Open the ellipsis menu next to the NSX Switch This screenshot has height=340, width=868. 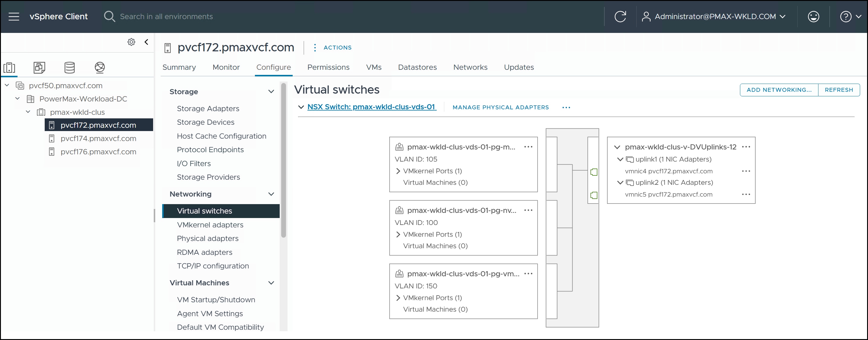click(566, 107)
